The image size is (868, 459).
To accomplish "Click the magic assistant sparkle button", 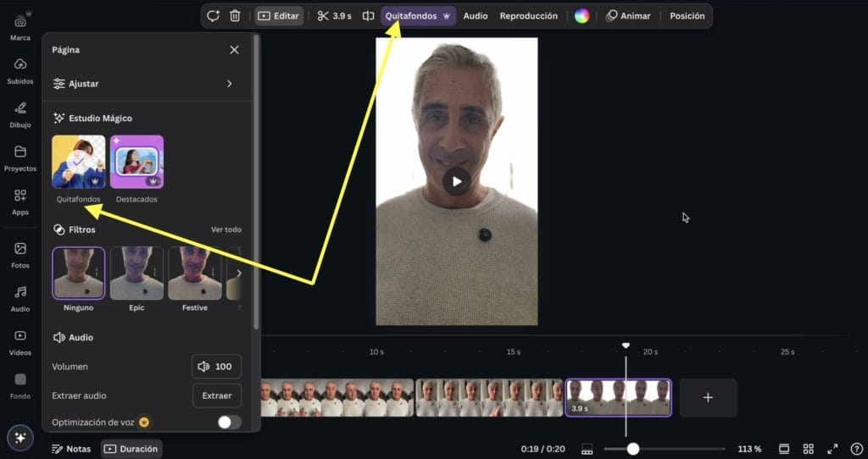I will (x=20, y=438).
